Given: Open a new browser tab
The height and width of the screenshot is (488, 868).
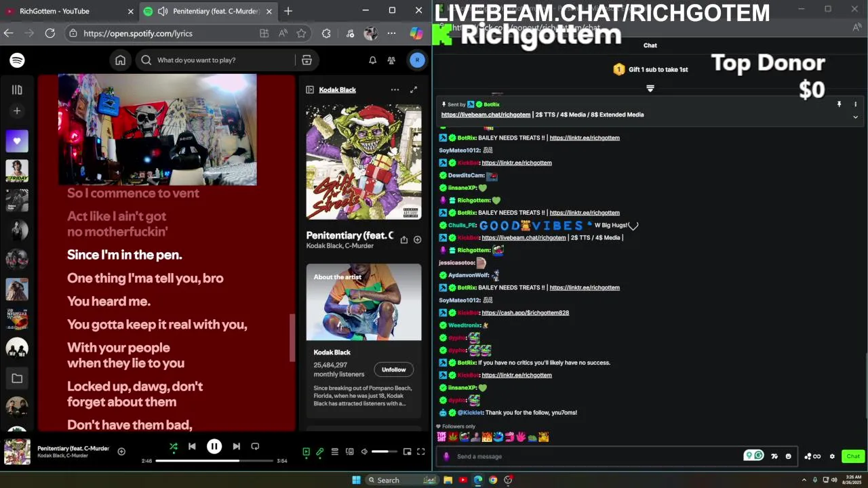Looking at the screenshot, I should [288, 11].
